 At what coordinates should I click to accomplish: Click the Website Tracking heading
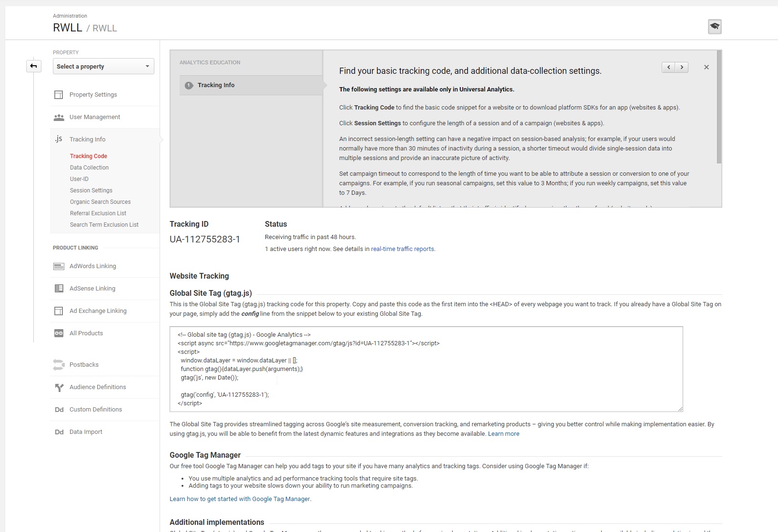pos(199,276)
